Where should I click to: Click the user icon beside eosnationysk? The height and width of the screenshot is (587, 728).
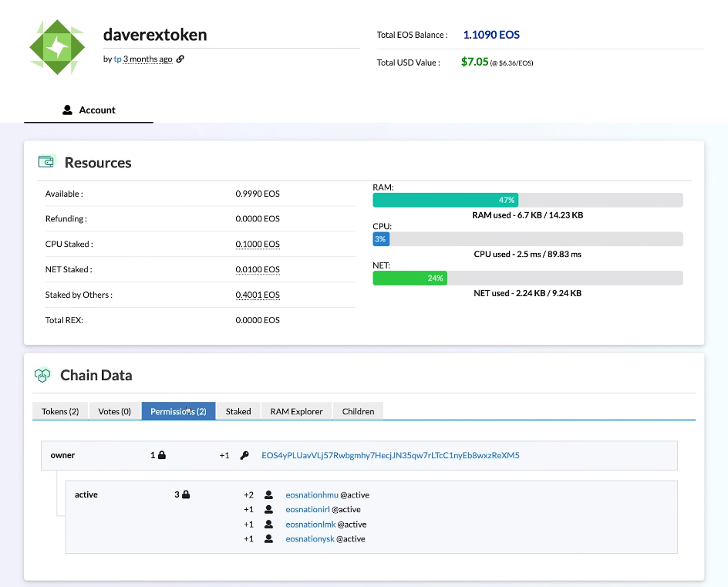268,539
